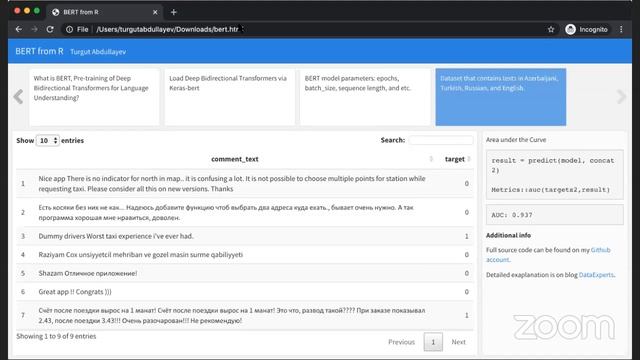This screenshot has width=640, height=360.
Task: Sort table by target column arrows
Action: [x=469, y=159]
